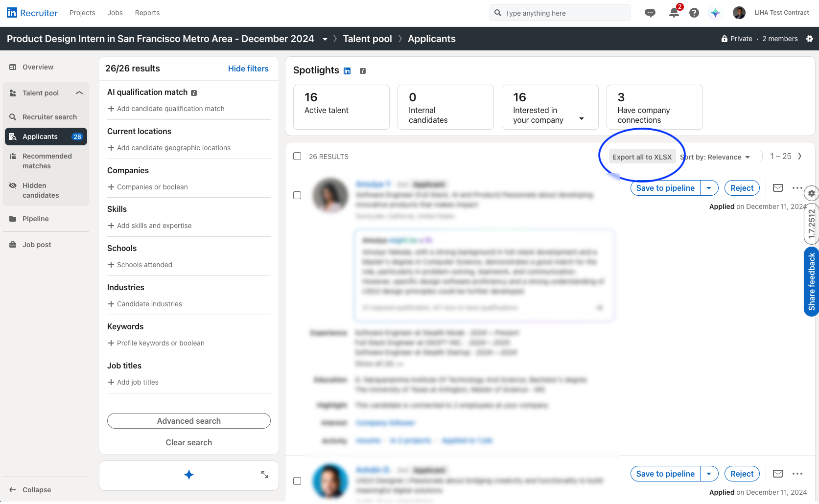Click Share feedback side tab

coord(812,282)
